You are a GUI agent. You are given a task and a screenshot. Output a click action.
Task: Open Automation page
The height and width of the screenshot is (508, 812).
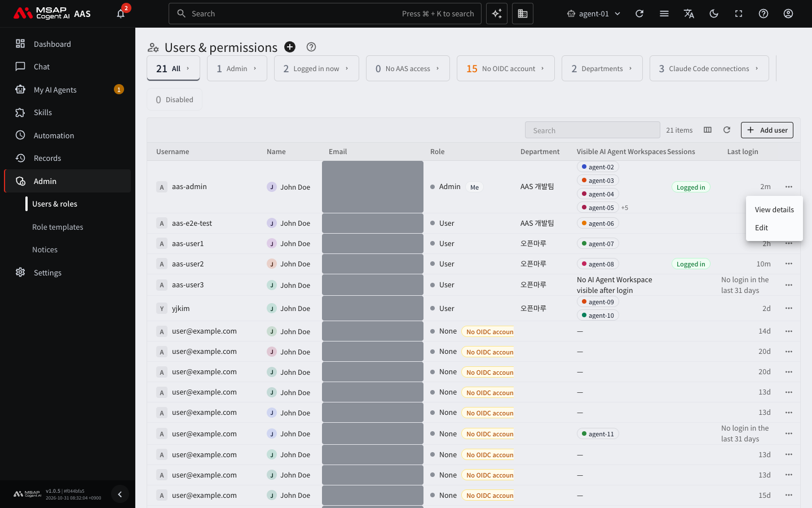click(68, 135)
